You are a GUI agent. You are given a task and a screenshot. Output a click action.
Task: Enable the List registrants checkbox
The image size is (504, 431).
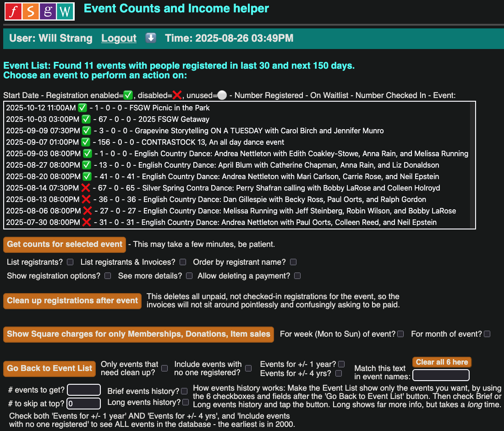(x=70, y=262)
